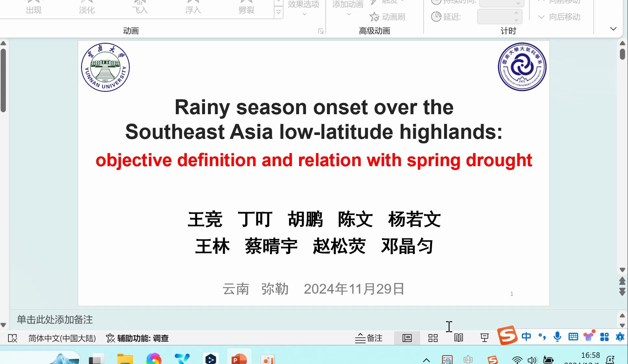The height and width of the screenshot is (364, 628).
Task: Switch to Normal view in status bar
Action: point(407,338)
